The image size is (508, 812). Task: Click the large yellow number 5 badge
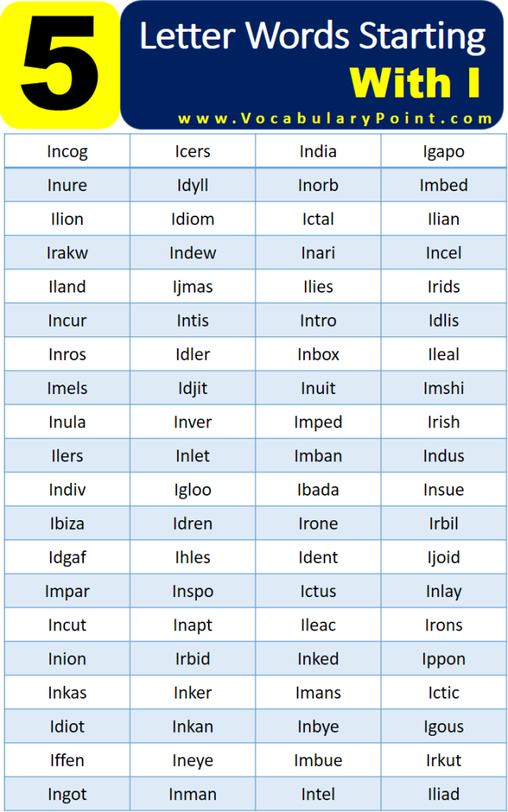[x=60, y=66]
